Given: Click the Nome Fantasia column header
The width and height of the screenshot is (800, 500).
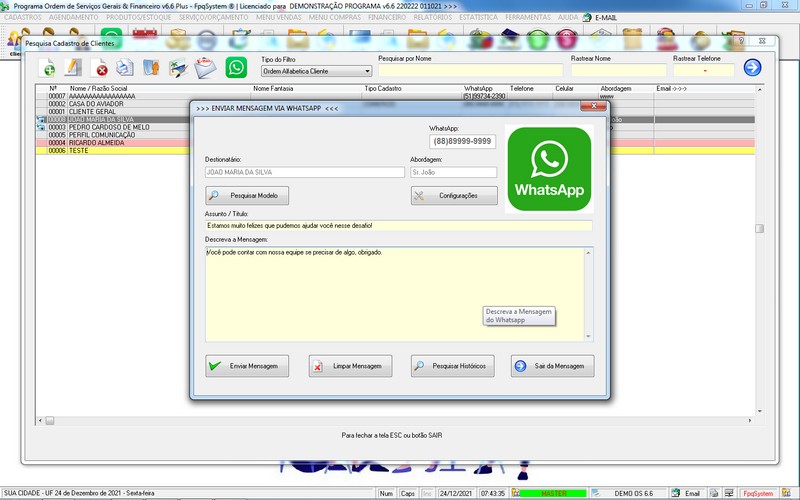Looking at the screenshot, I should 273,88.
